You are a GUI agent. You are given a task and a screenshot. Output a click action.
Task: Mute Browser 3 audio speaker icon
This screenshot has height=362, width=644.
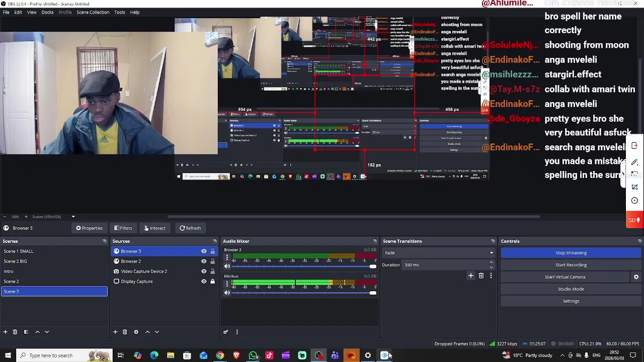pos(227,266)
